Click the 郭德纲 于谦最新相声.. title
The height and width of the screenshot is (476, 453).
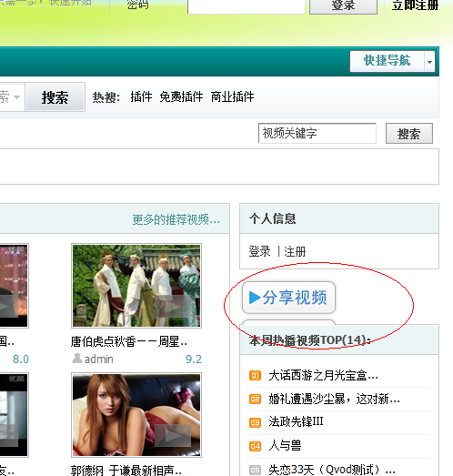(126, 471)
